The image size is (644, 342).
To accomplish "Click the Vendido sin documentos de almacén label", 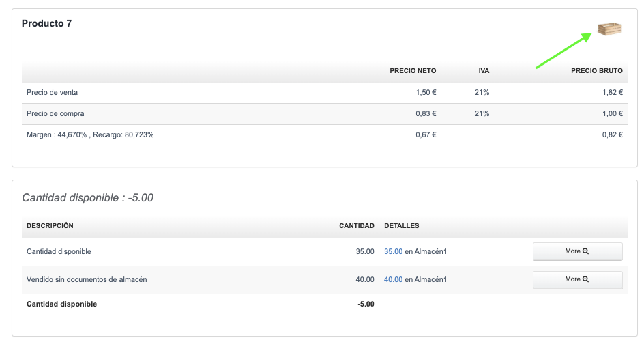I will 87,279.
